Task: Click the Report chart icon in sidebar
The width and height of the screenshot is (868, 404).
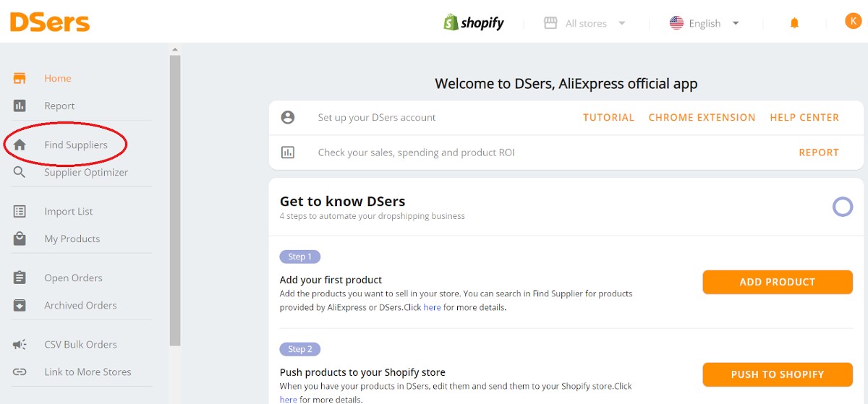Action: click(x=20, y=106)
